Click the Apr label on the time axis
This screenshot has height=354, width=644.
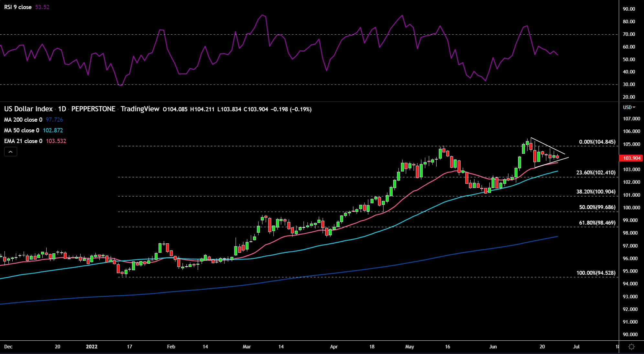tap(334, 347)
